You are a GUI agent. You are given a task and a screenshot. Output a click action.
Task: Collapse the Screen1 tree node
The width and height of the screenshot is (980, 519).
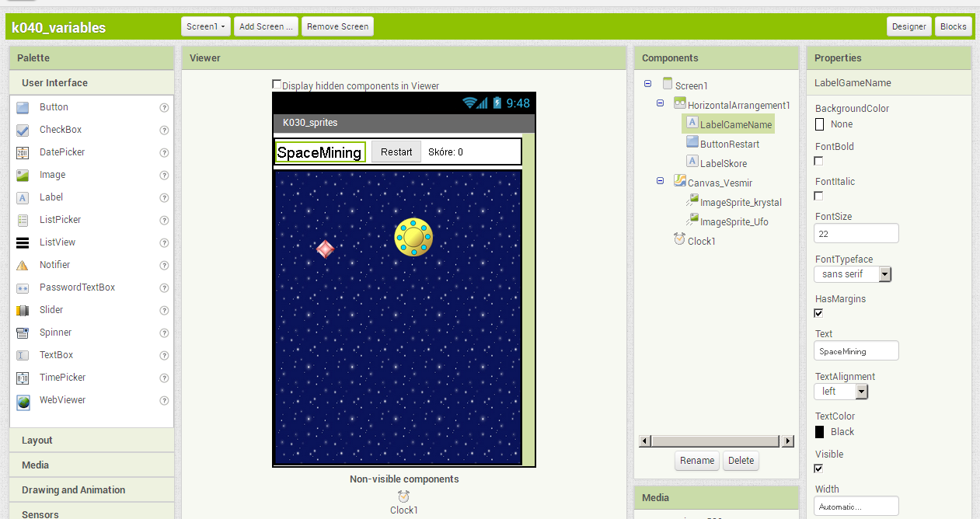(x=647, y=84)
